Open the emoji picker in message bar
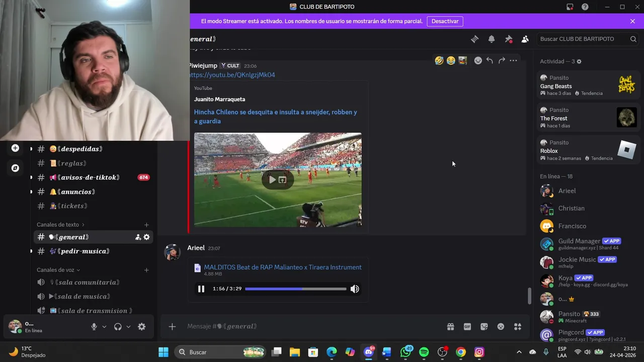Screen dimensions: 644x362 pyautogui.click(x=501, y=327)
